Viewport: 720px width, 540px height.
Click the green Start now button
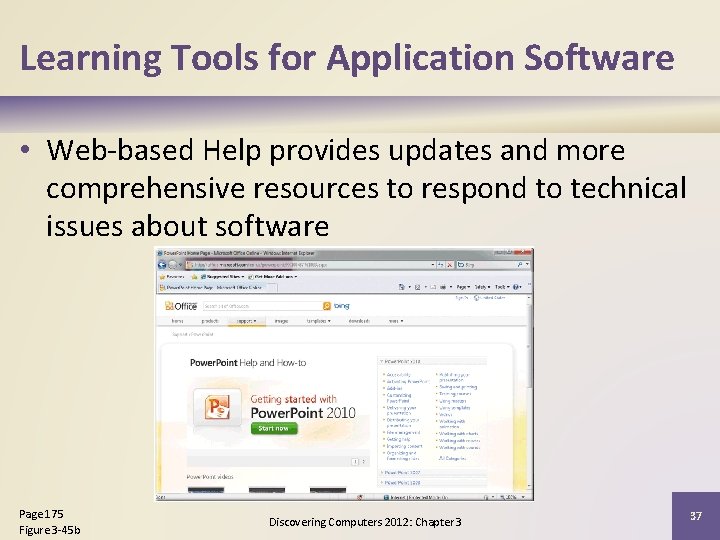click(x=274, y=428)
